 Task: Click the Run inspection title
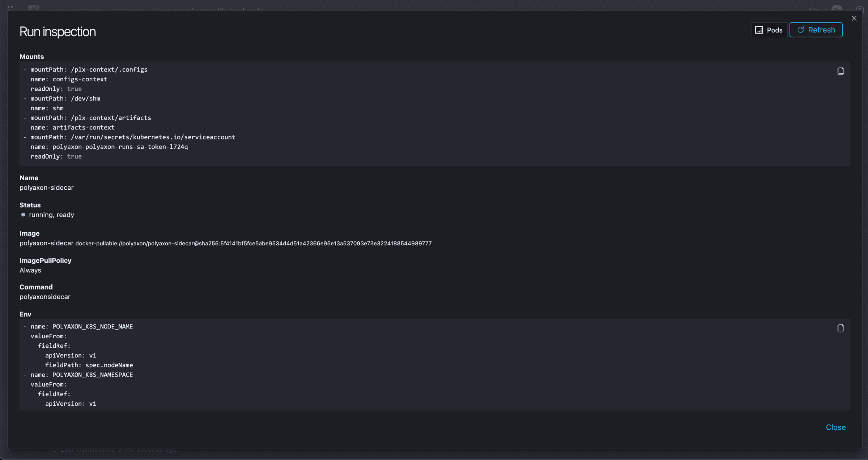coord(58,32)
